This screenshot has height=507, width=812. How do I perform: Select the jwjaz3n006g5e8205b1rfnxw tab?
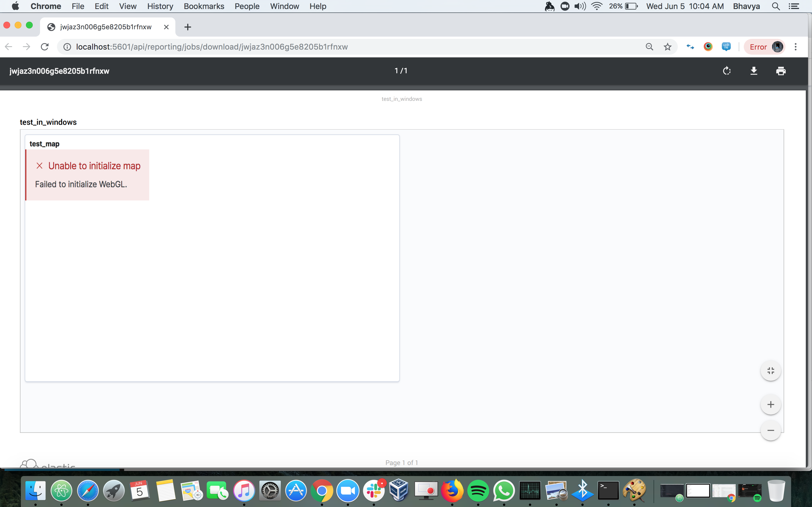coord(106,27)
